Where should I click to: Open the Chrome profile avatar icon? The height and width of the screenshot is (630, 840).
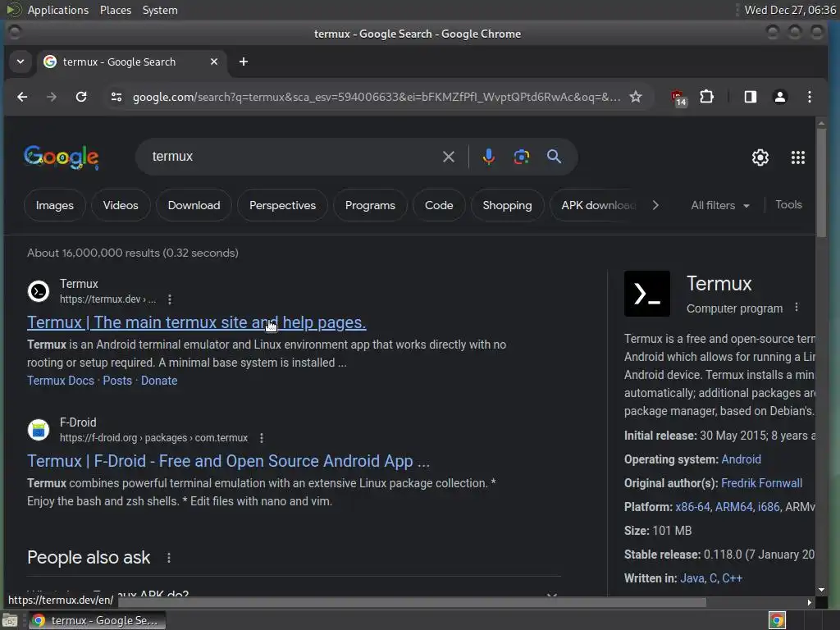click(x=780, y=97)
